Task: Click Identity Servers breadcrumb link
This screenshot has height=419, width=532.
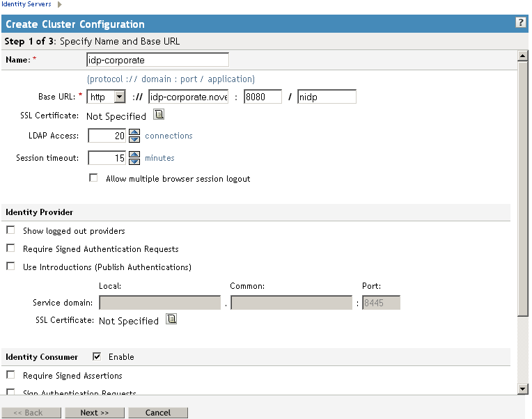Action: tap(26, 4)
